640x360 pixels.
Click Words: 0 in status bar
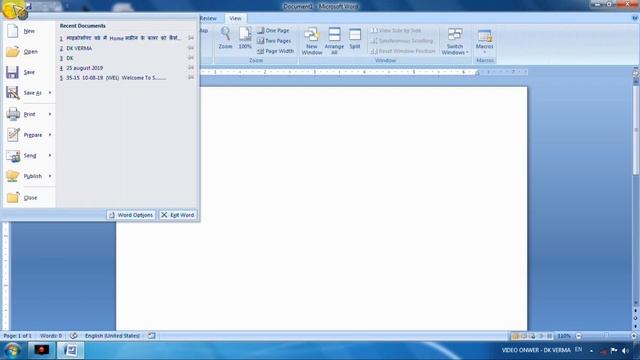51,336
